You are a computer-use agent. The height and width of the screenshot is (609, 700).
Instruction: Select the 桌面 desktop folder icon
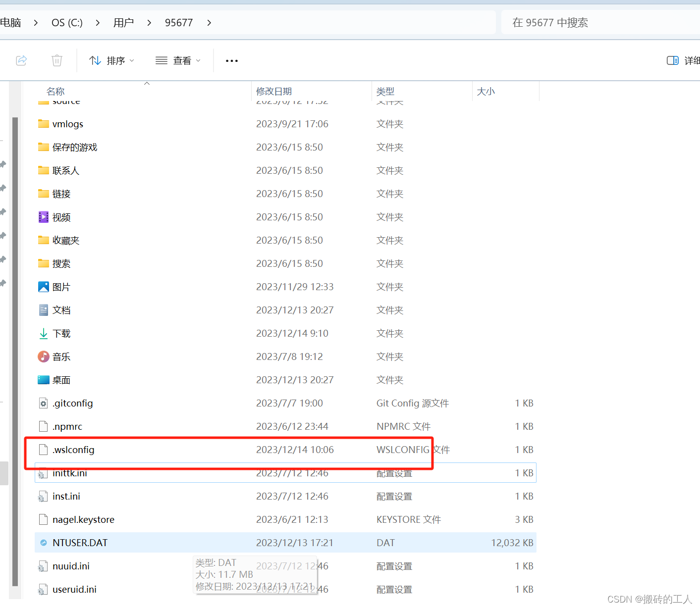click(x=44, y=380)
